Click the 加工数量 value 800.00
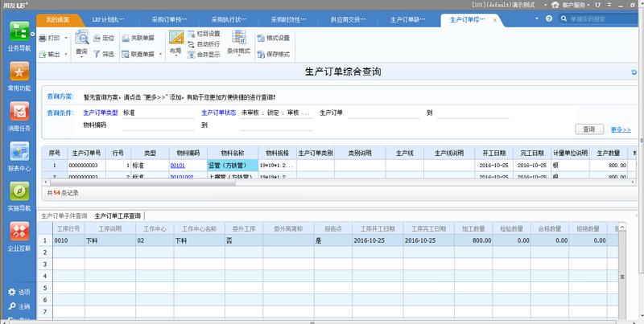The image size is (644, 324). click(x=473, y=240)
